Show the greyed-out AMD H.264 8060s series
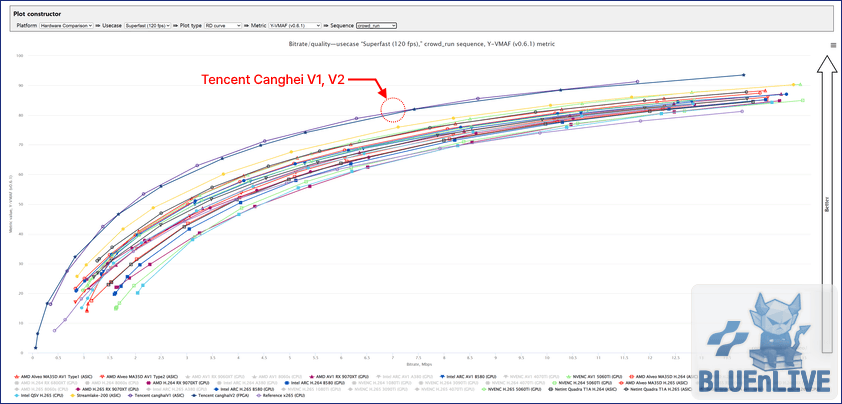 tap(111, 383)
